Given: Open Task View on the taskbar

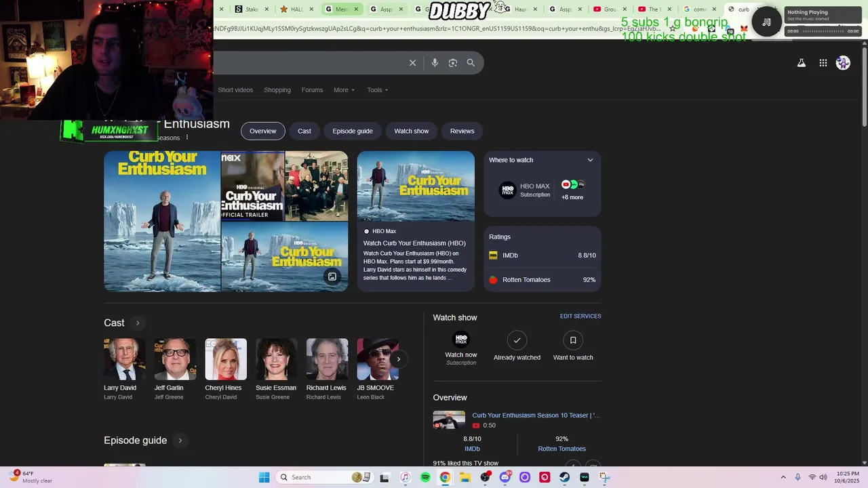Looking at the screenshot, I should click(384, 477).
